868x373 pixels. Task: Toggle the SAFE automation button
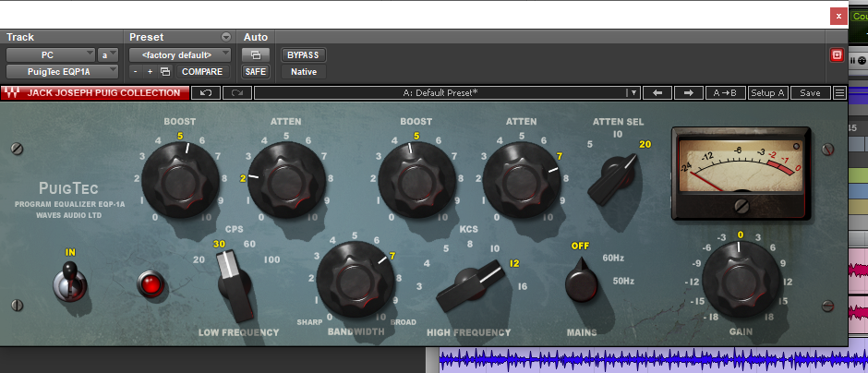click(x=255, y=71)
